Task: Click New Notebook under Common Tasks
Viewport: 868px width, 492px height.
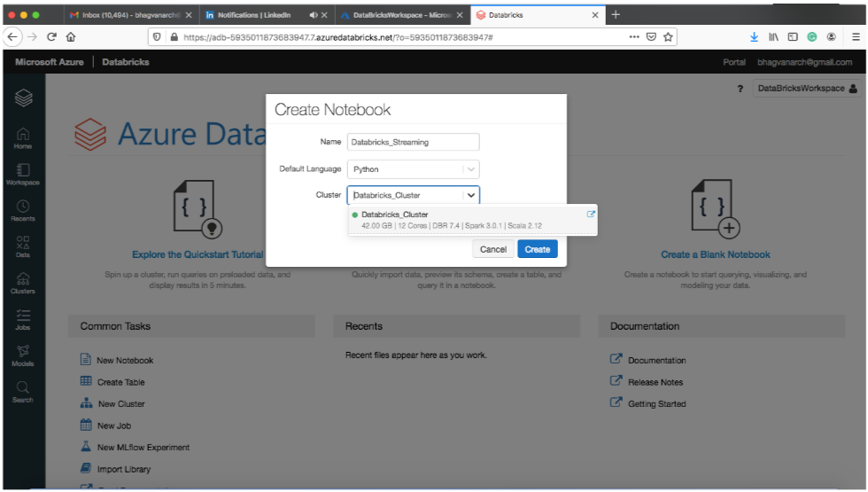Action: click(125, 360)
